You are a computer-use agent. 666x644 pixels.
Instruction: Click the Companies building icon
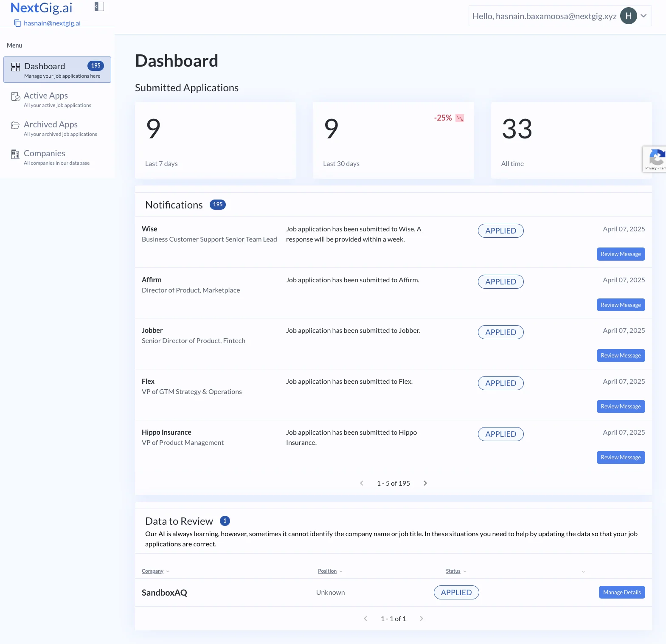(x=15, y=154)
